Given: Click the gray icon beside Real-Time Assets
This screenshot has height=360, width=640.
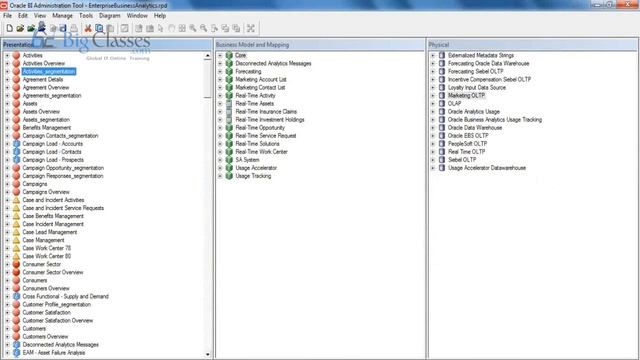Looking at the screenshot, I should tap(229, 104).
